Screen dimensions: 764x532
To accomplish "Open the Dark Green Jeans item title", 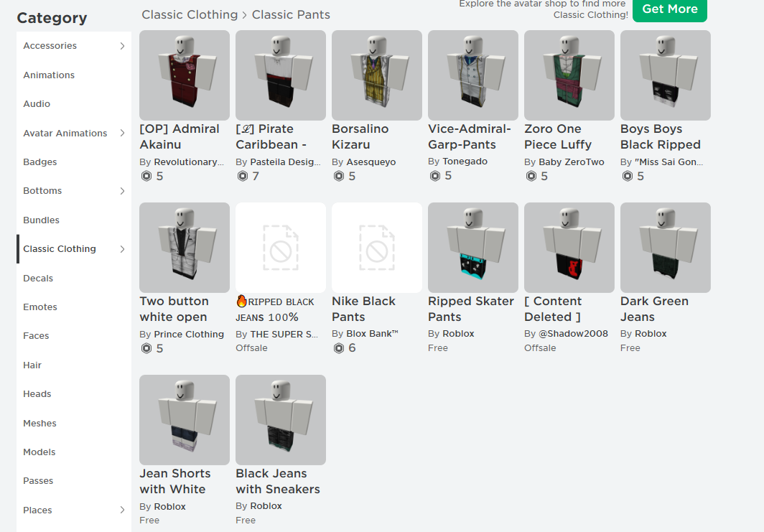I will coord(654,309).
